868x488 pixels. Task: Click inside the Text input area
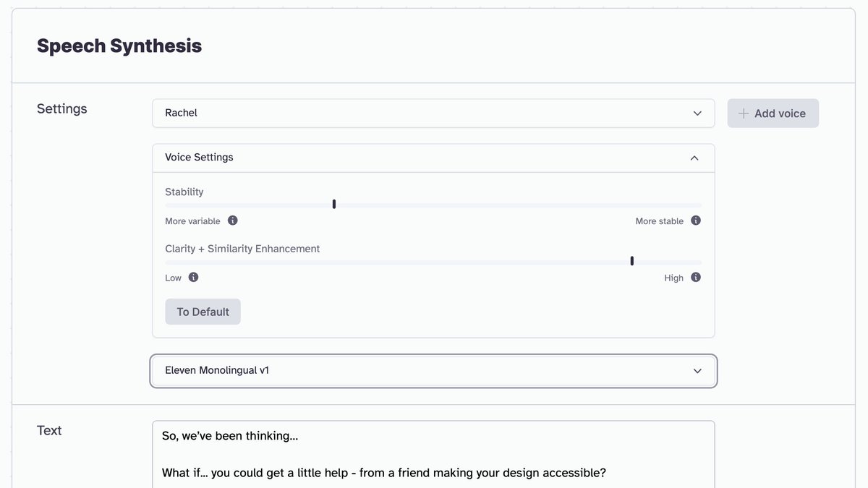(x=433, y=455)
